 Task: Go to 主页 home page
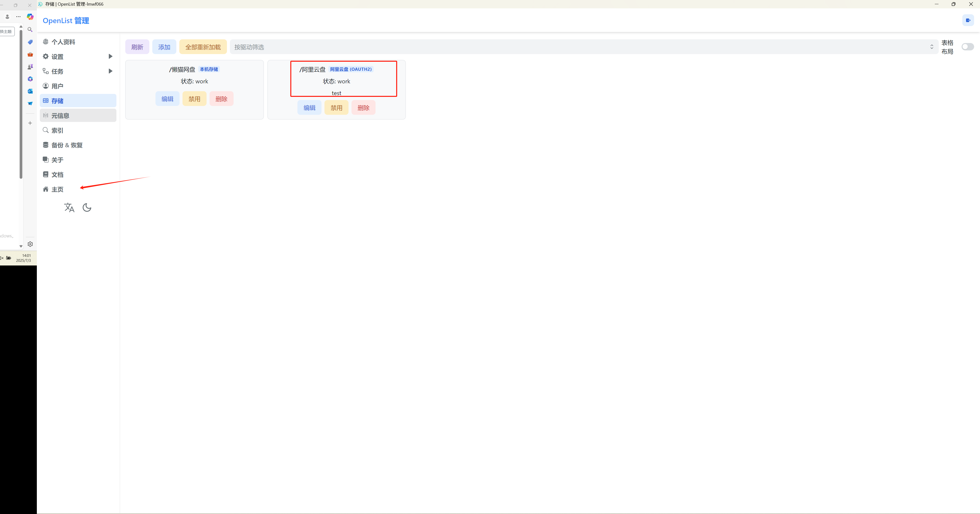coord(78,189)
